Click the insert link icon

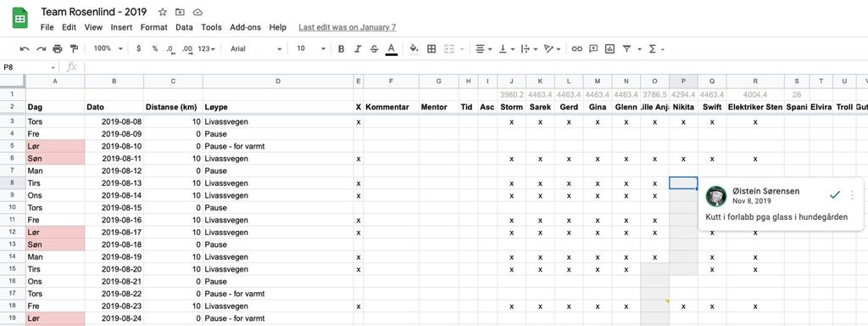[x=576, y=48]
